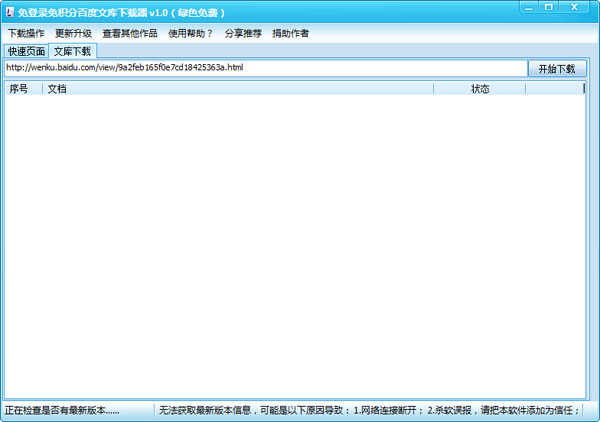This screenshot has width=600, height=422.
Task: Click the wenku.baidu.com URL input field
Action: (266, 68)
